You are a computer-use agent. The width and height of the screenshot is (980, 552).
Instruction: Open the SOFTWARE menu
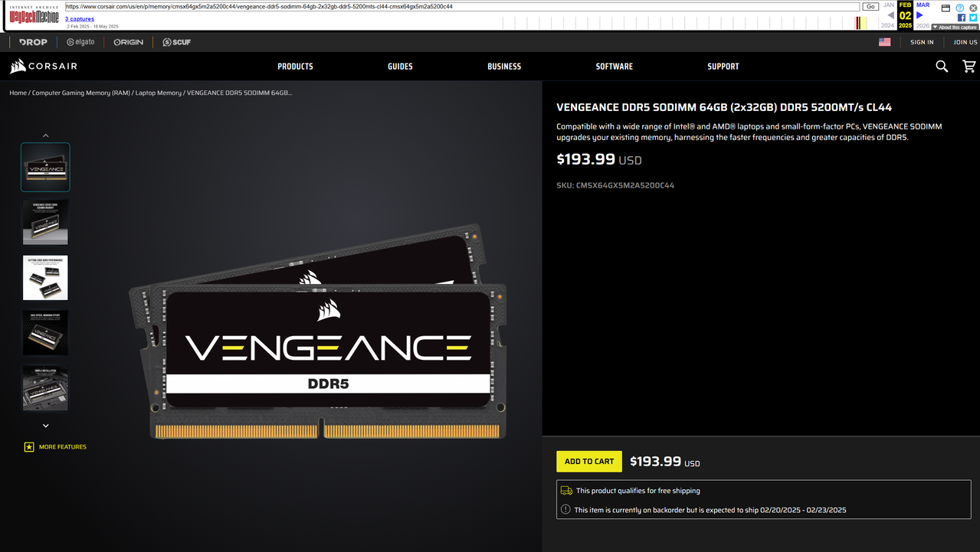pyautogui.click(x=615, y=67)
